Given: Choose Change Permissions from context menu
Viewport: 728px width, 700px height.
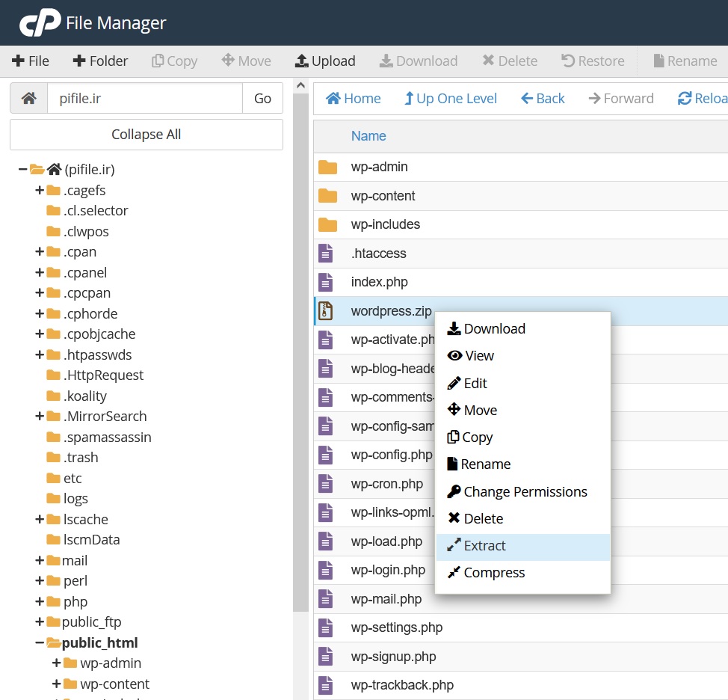Looking at the screenshot, I should point(522,491).
